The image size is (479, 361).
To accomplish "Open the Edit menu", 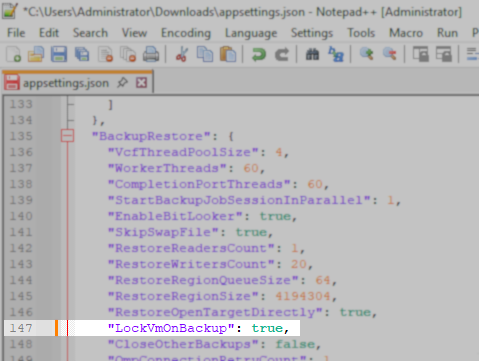I will click(49, 33).
